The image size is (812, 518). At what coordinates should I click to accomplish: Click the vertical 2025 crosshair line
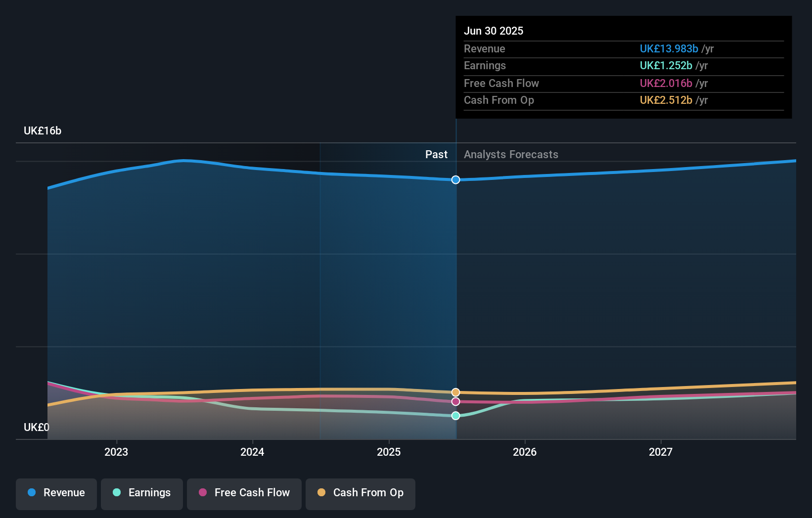click(455, 297)
